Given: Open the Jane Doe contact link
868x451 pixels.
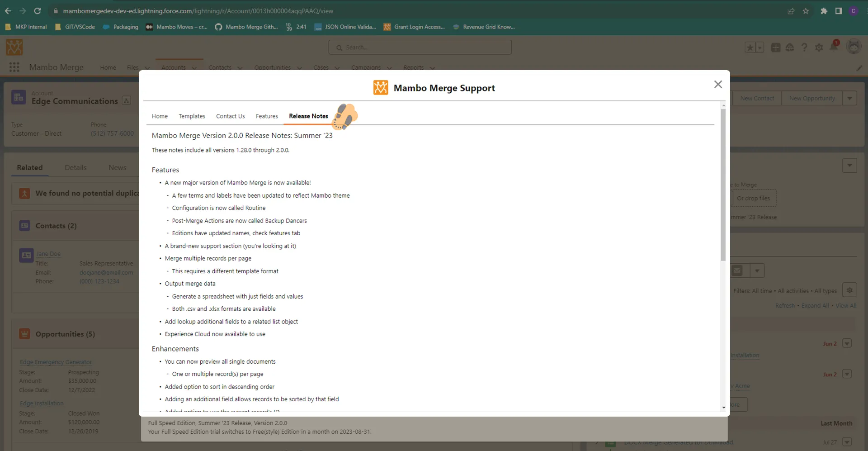Looking at the screenshot, I should pos(48,254).
